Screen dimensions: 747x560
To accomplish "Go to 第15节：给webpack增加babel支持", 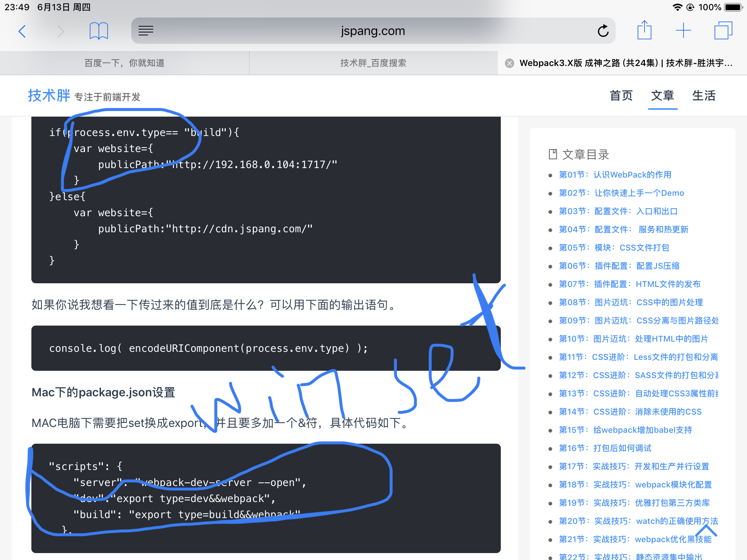I will [x=625, y=430].
